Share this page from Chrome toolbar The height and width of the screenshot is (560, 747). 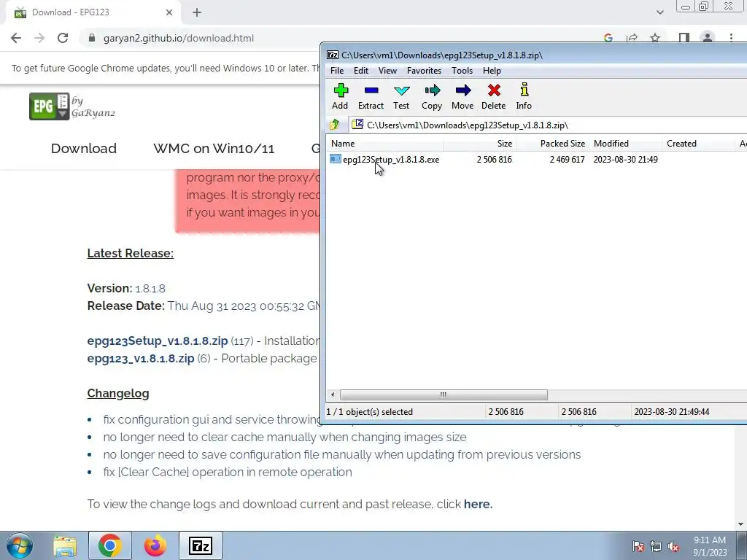(632, 38)
